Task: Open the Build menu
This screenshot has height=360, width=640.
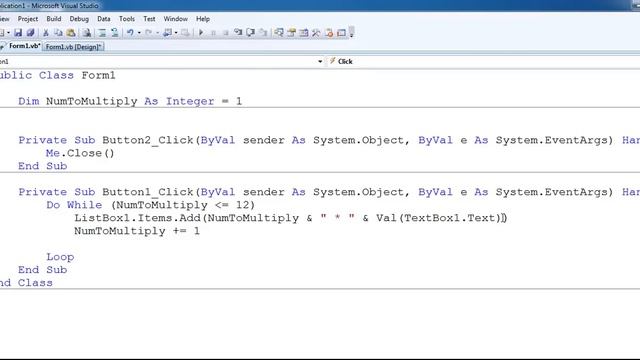Action: tap(53, 19)
